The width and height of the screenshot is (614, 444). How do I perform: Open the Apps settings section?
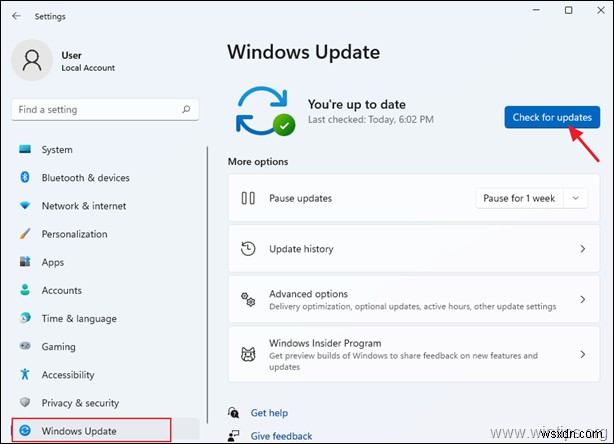(53, 262)
